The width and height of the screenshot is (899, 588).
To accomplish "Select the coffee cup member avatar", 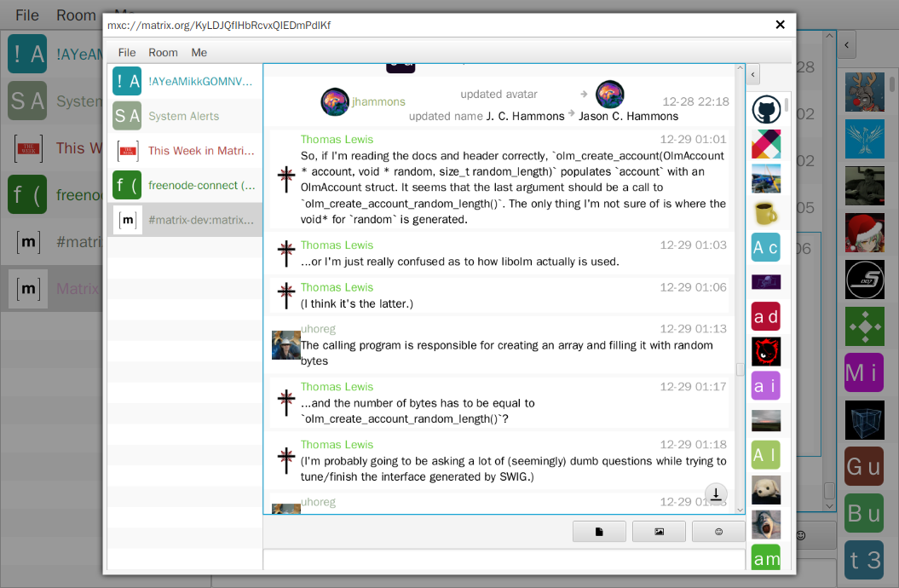I will click(x=766, y=212).
